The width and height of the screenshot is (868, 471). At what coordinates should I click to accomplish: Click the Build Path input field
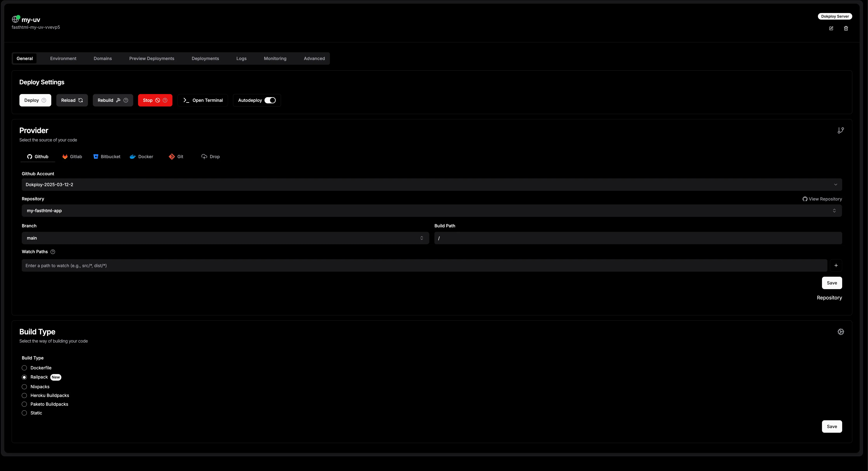point(638,238)
